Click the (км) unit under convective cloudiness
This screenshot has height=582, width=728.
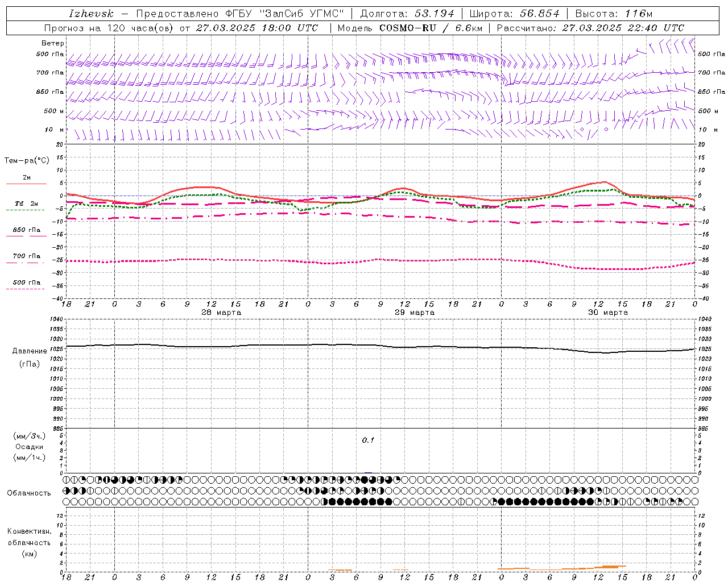point(30,554)
